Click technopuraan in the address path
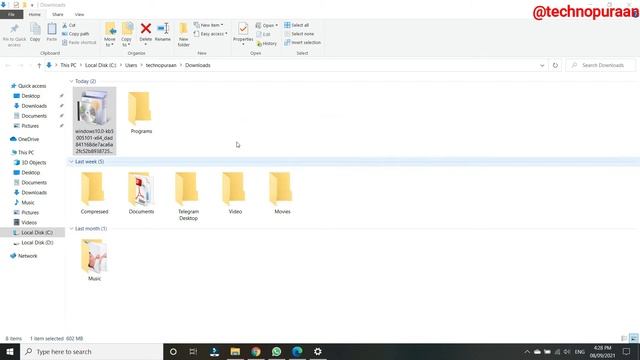This screenshot has width=640, height=360. pos(161,65)
